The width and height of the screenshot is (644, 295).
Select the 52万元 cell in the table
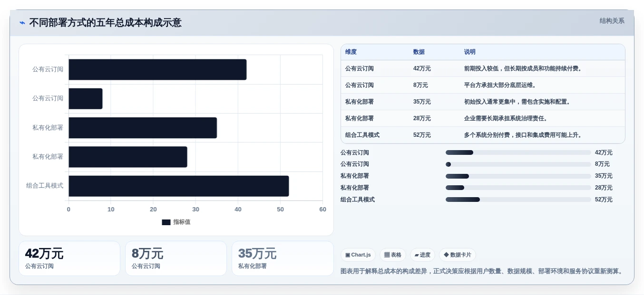pyautogui.click(x=422, y=135)
